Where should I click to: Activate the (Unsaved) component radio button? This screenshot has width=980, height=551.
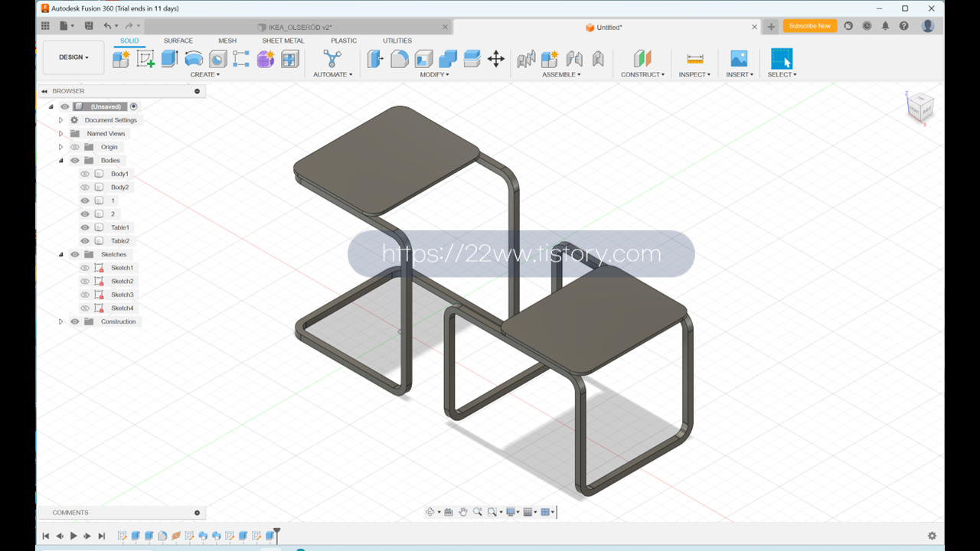point(134,106)
